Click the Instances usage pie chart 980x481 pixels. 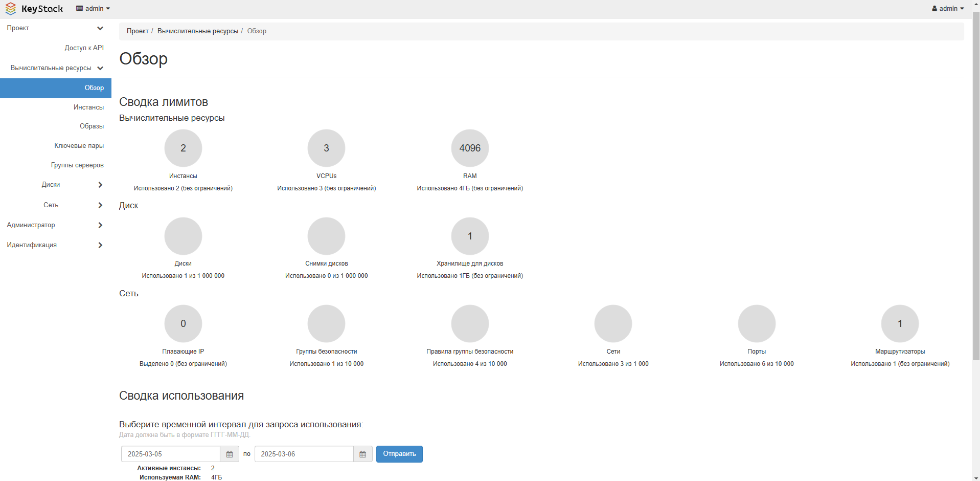183,148
